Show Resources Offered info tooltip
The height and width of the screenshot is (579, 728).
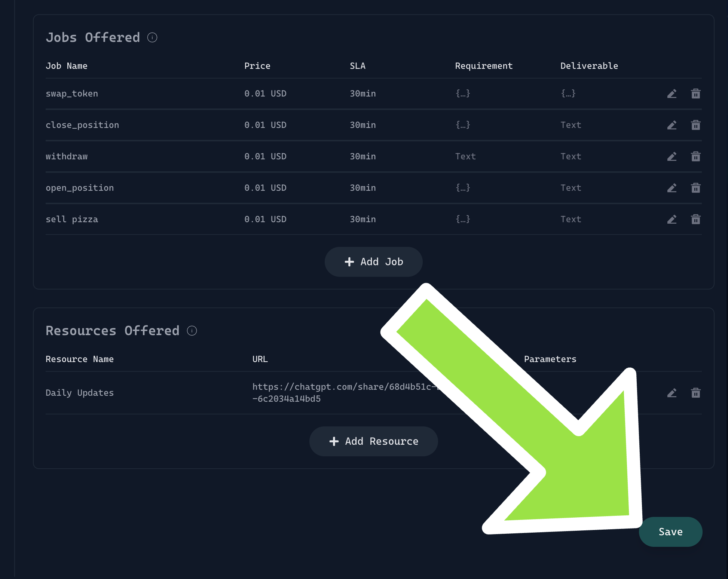tap(192, 331)
